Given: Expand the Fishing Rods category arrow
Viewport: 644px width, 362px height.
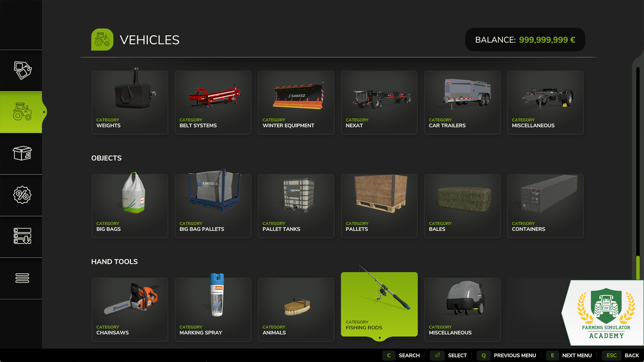Looking at the screenshot, I should [380, 338].
